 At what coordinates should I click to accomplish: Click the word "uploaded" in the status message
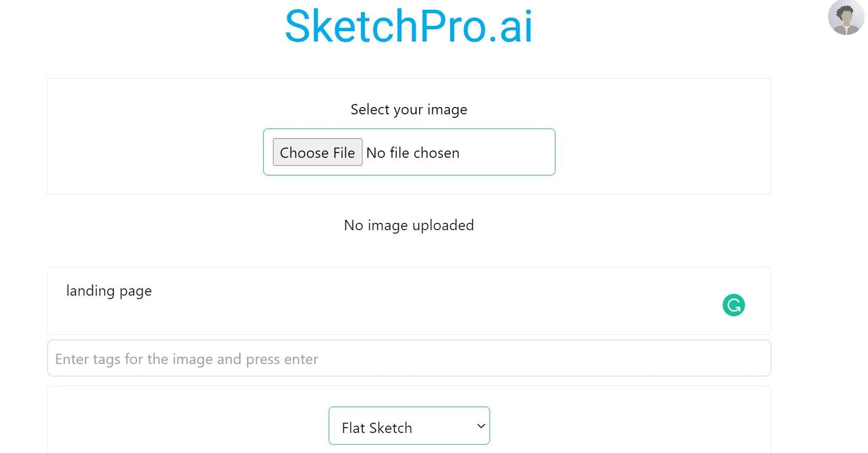[443, 225]
